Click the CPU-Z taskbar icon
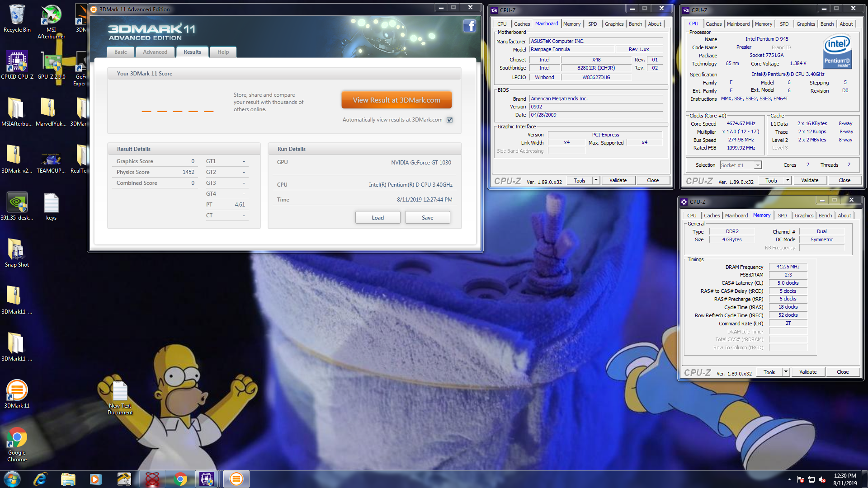 point(207,479)
